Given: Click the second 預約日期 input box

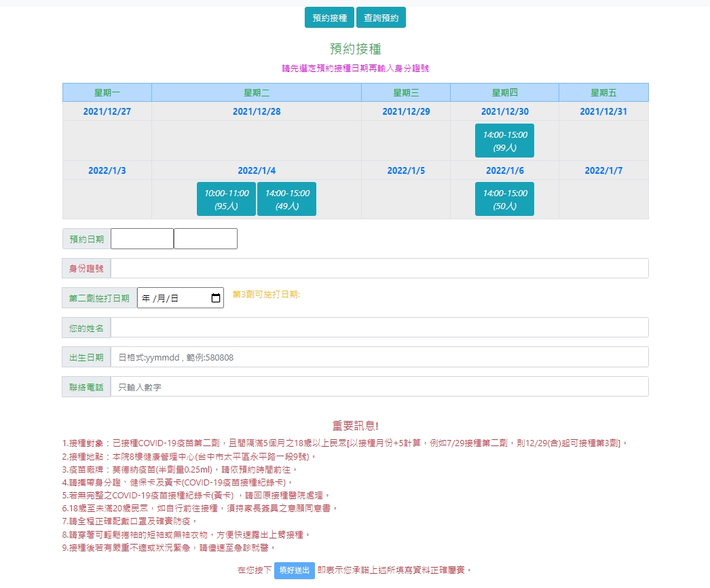Looking at the screenshot, I should point(206,239).
